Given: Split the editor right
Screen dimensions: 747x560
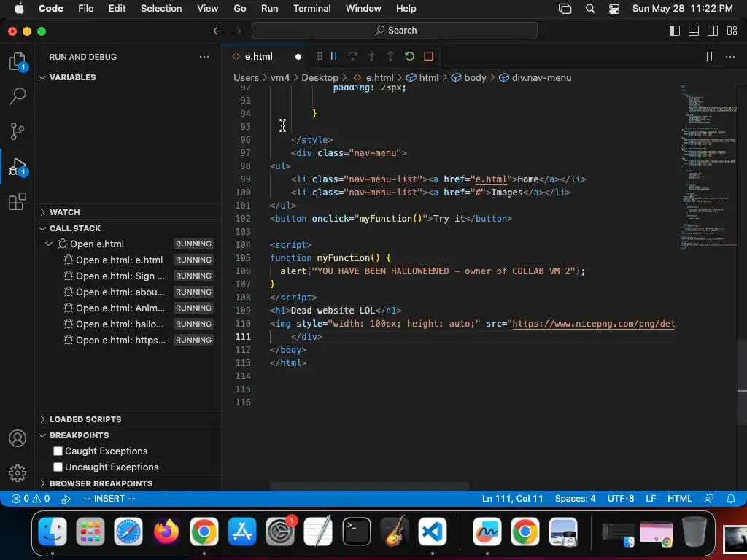Looking at the screenshot, I should (x=711, y=57).
